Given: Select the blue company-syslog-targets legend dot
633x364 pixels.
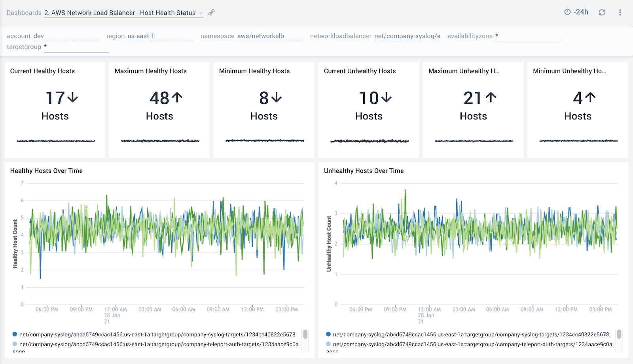Looking at the screenshot, I should click(15, 334).
